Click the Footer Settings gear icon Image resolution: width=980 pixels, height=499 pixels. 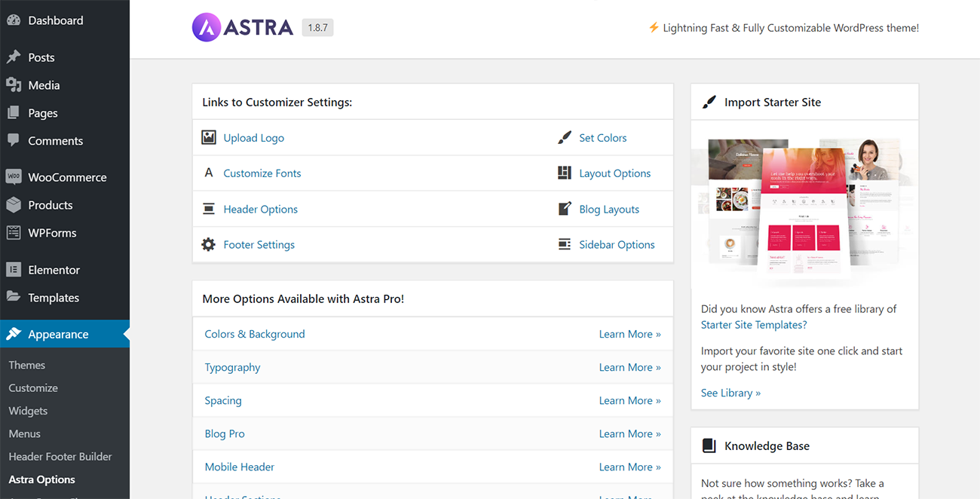[x=209, y=244]
